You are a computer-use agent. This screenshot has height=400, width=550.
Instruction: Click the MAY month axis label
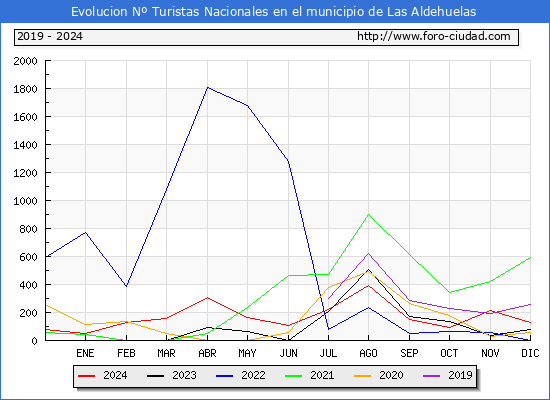247,353
